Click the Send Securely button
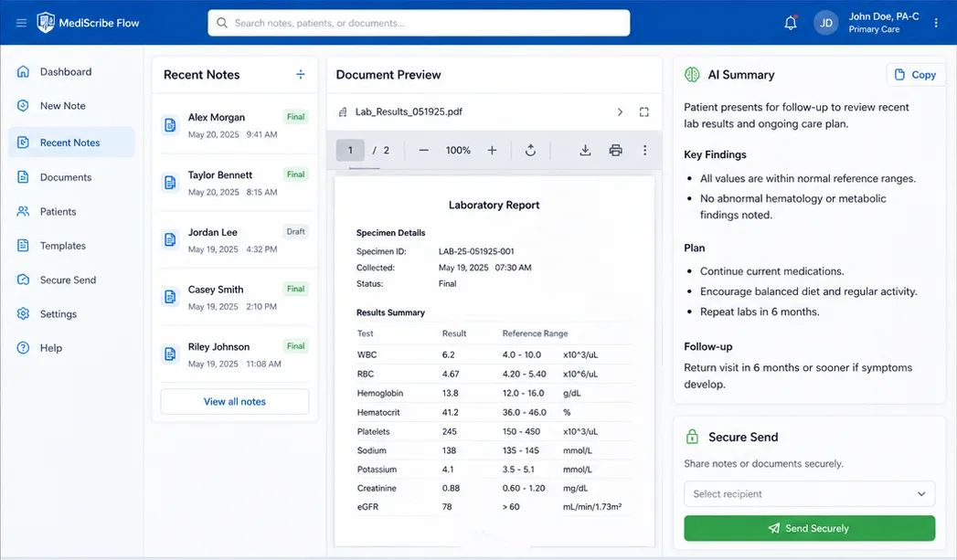 [809, 528]
